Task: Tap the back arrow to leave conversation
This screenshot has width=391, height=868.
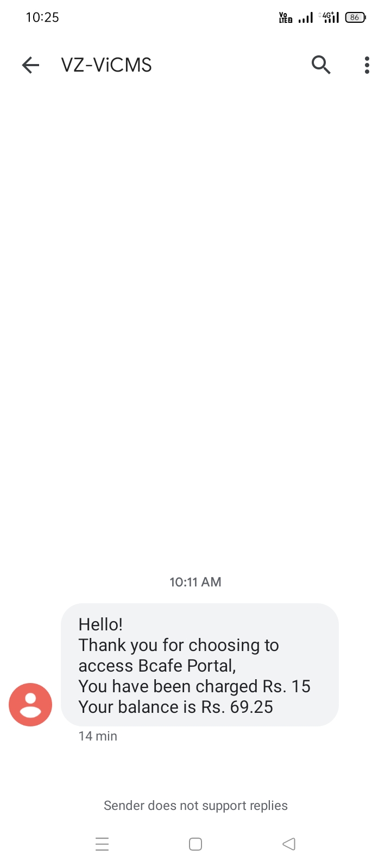Action: click(x=31, y=65)
